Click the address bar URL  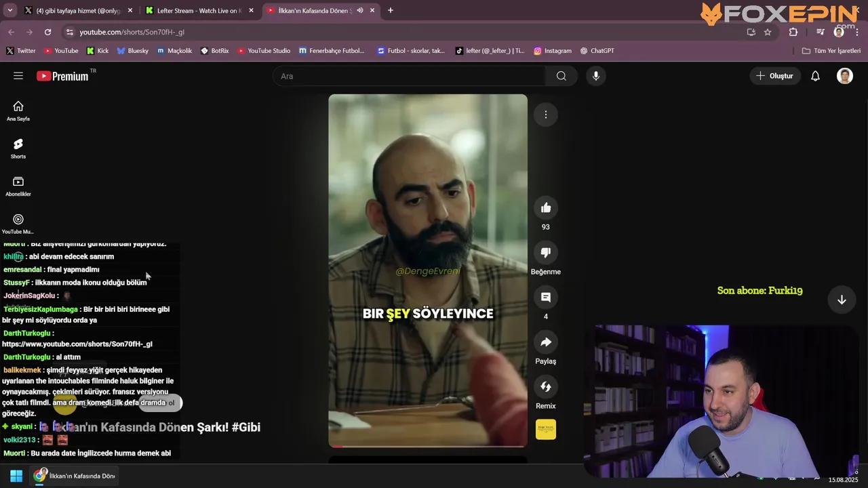click(x=132, y=32)
